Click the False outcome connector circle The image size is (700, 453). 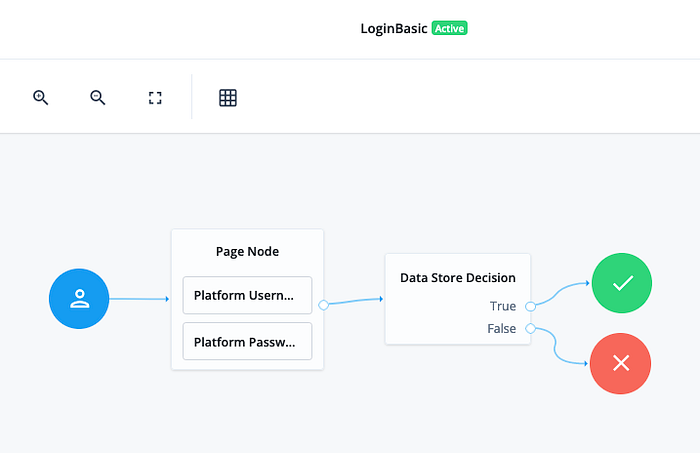click(530, 328)
